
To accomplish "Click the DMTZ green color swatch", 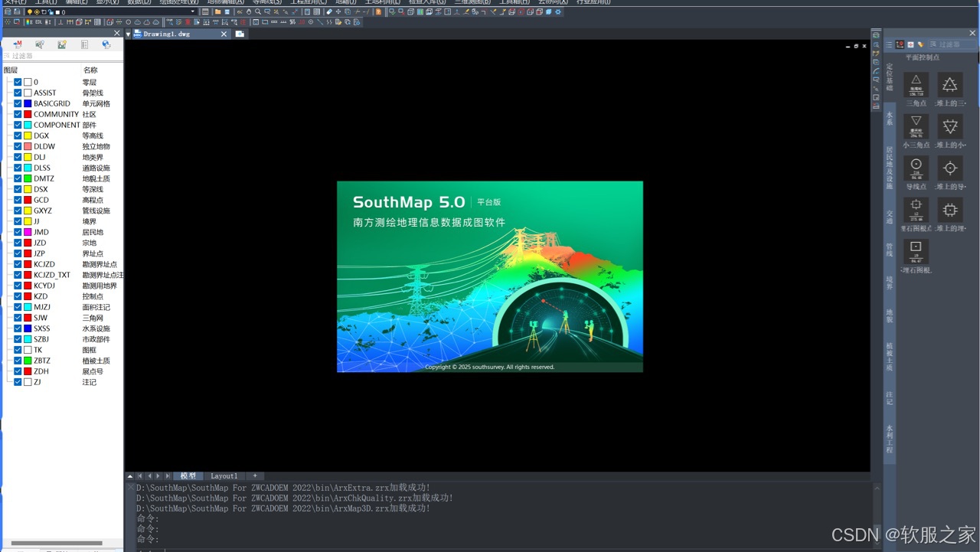I will [28, 178].
